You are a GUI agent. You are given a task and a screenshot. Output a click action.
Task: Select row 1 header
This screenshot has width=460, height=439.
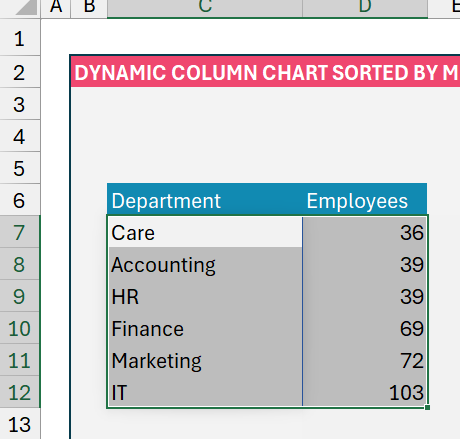coord(20,39)
